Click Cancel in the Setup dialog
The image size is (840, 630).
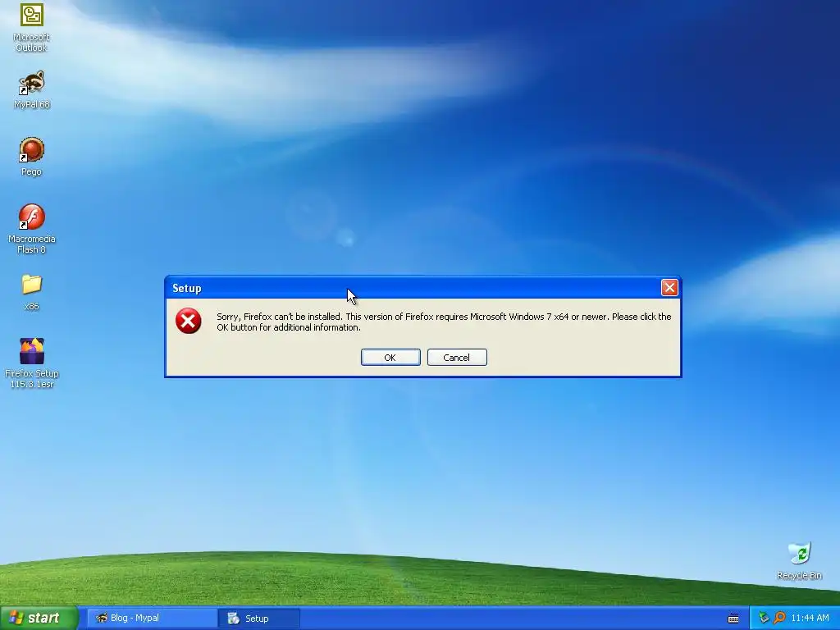pyautogui.click(x=457, y=358)
